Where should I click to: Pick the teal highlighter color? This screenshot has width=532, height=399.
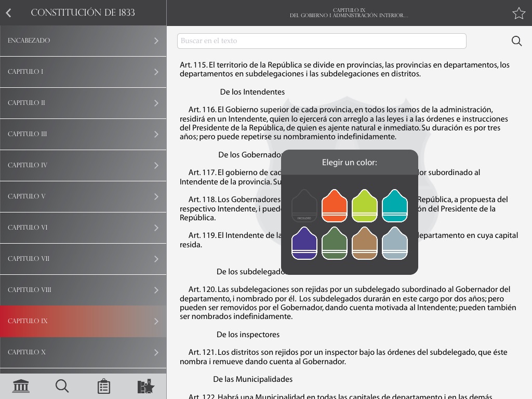point(395,206)
